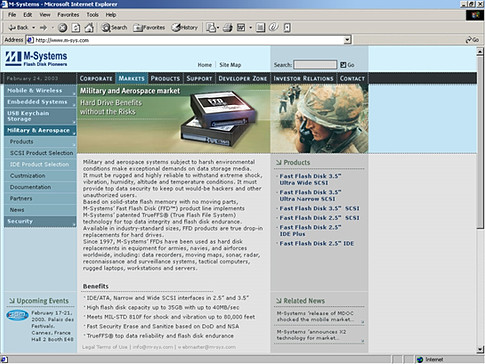Image resolution: width=485 pixels, height=364 pixels.
Task: Select Embedded Systems in the sidebar
Action: coord(40,102)
